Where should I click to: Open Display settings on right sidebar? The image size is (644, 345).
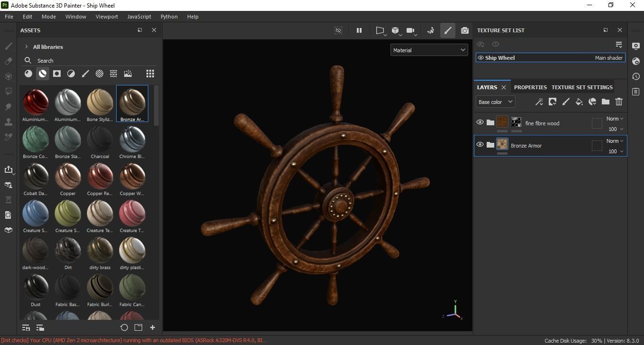pos(636,46)
